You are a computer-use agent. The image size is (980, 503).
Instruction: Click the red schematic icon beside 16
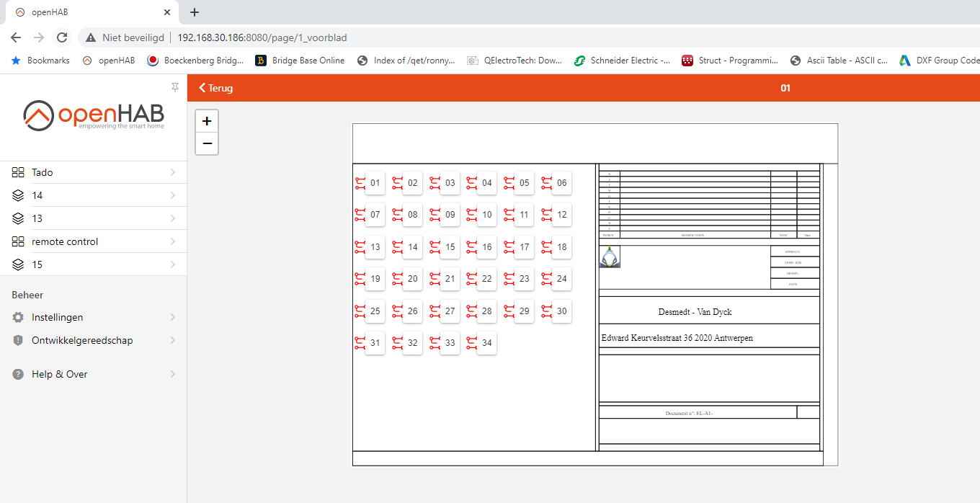pyautogui.click(x=472, y=247)
